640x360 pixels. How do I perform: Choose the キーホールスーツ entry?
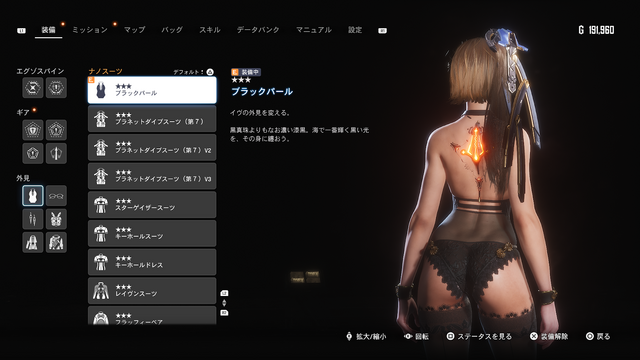click(x=152, y=233)
